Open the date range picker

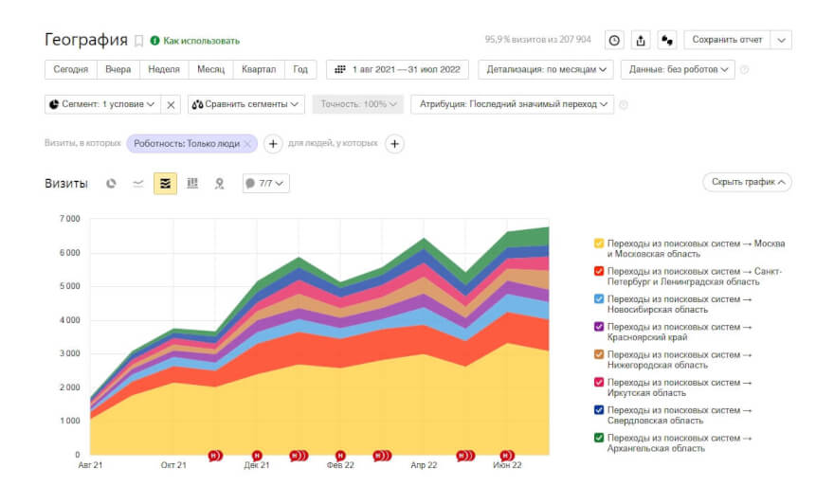click(398, 69)
